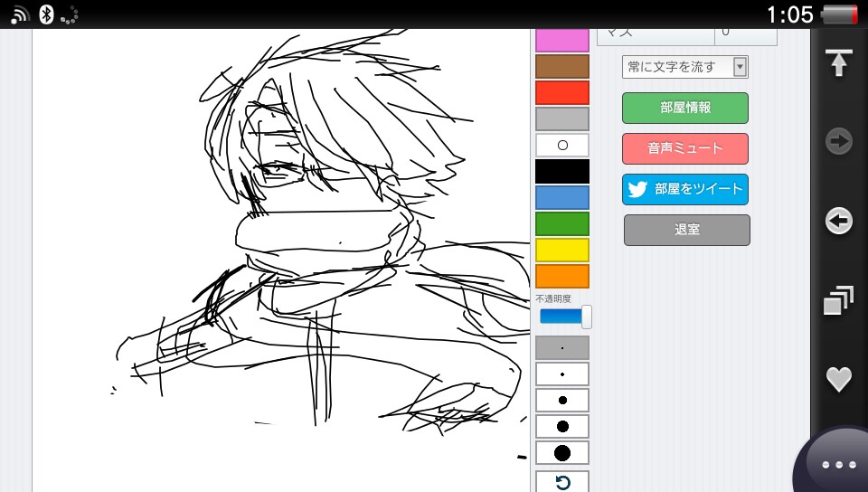Click the undo arrow icon
The width and height of the screenshot is (868, 492).
[x=562, y=482]
